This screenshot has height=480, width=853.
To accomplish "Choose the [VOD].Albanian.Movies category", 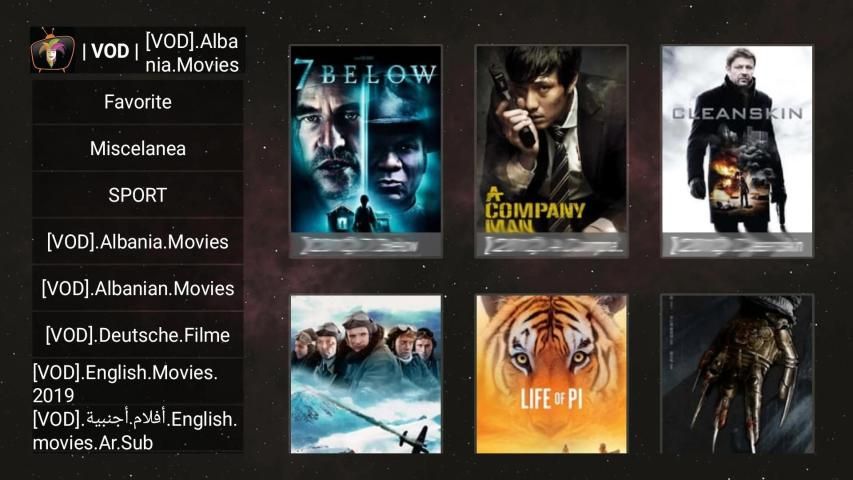I will pos(138,288).
